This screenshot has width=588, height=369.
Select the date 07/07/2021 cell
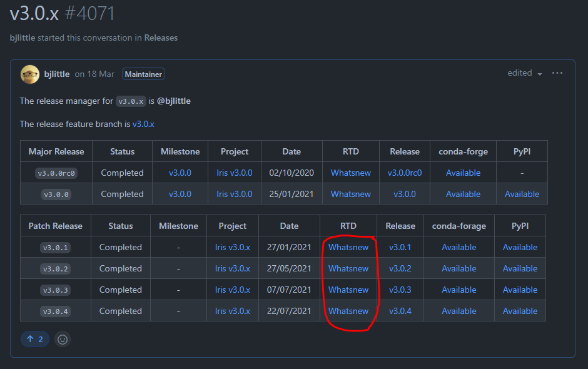coord(289,290)
